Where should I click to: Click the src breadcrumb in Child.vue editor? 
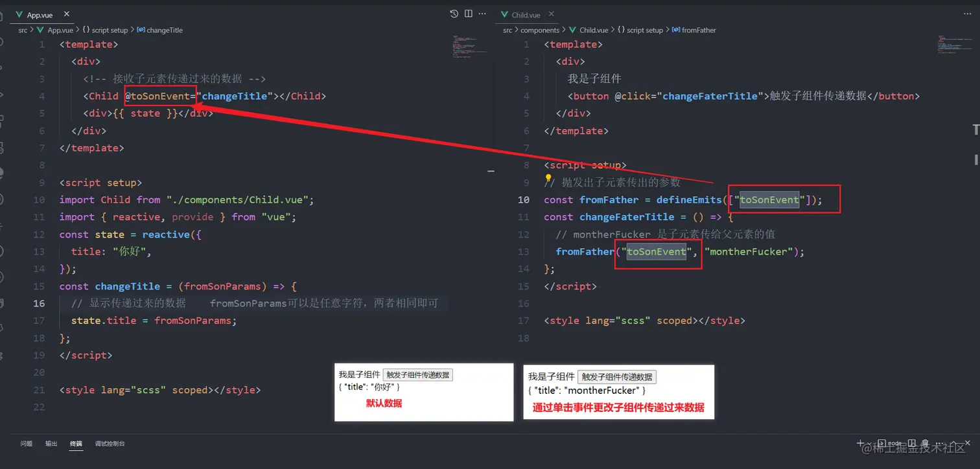[x=507, y=30]
